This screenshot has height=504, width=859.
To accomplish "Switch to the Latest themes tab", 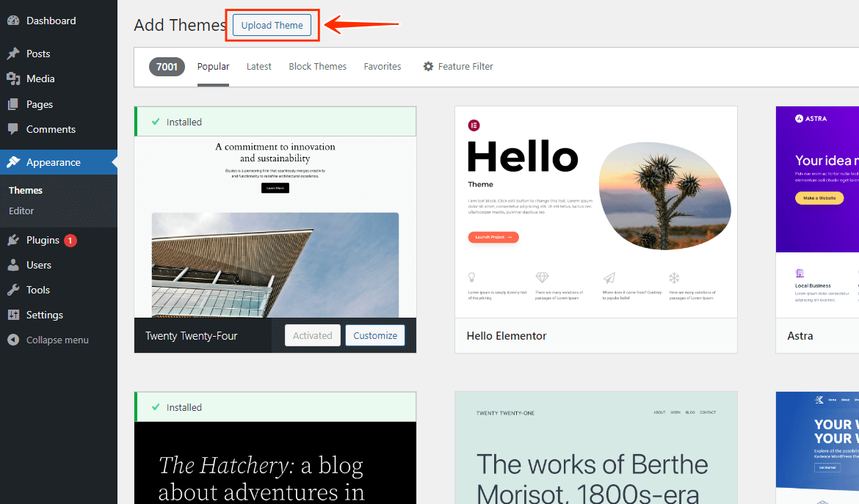I will coord(258,66).
